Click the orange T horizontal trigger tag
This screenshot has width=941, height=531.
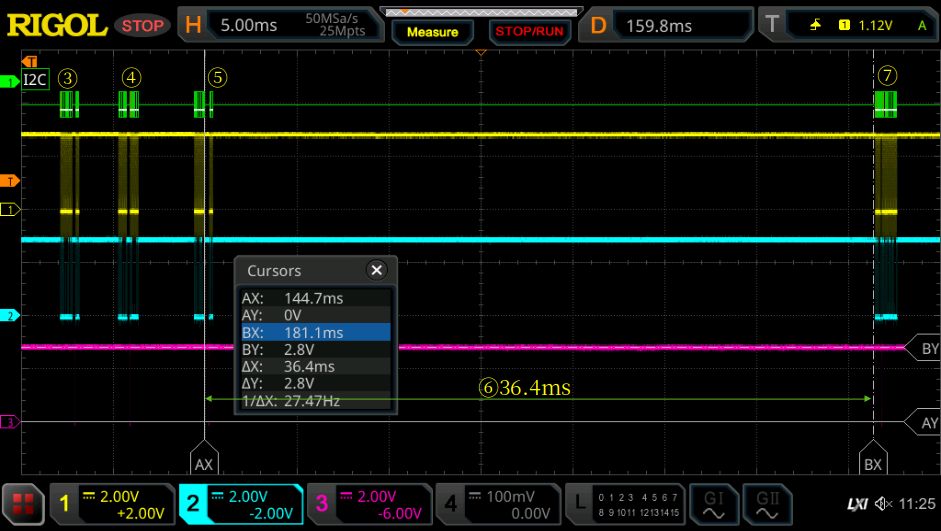(x=29, y=61)
